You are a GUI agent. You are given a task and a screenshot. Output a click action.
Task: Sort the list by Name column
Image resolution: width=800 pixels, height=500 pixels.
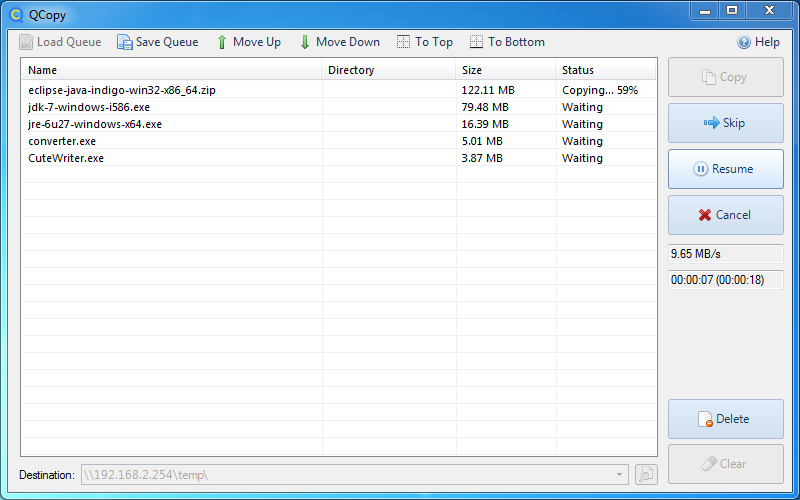pos(170,70)
